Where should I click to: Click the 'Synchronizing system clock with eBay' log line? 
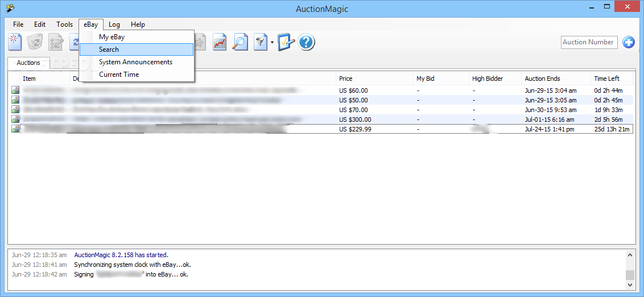(132, 265)
